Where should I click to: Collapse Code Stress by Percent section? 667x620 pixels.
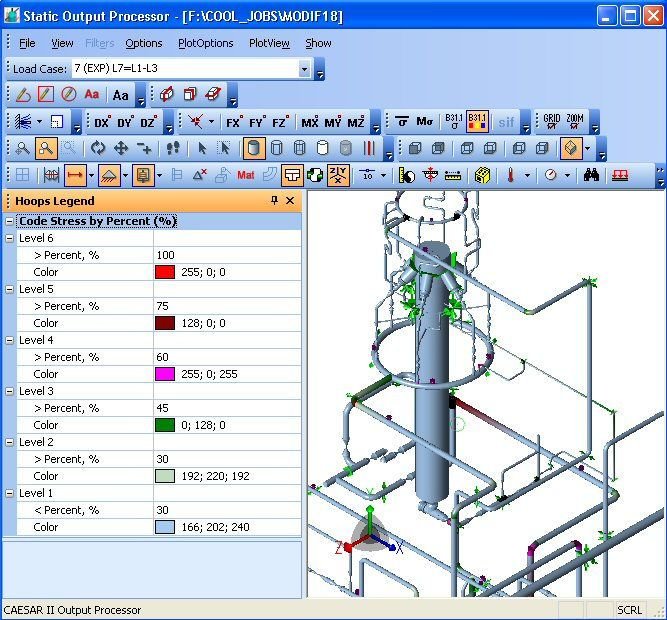pos(10,221)
